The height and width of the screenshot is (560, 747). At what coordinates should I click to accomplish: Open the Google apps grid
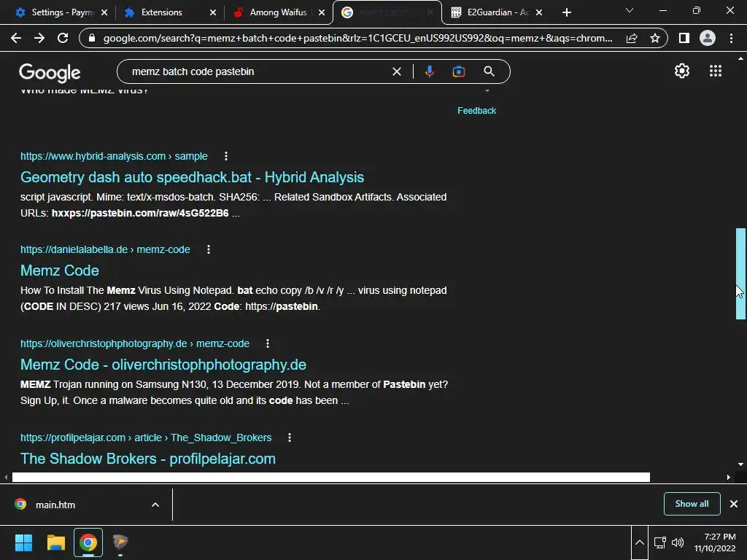[x=716, y=71]
